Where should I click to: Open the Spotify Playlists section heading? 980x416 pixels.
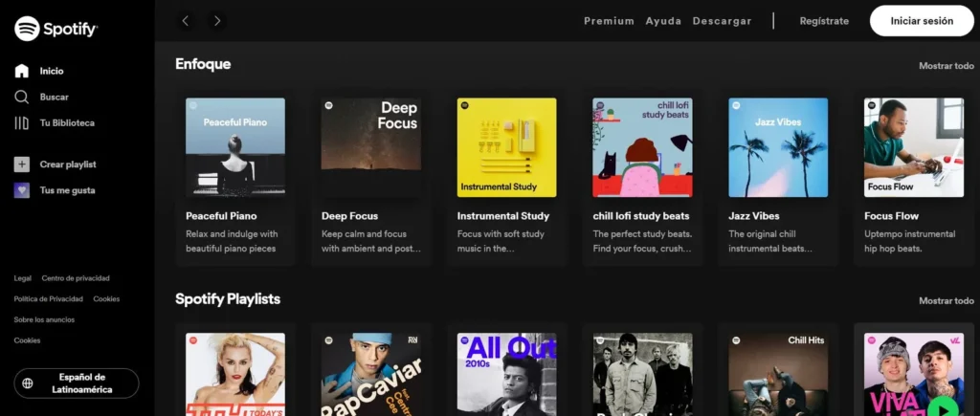228,299
